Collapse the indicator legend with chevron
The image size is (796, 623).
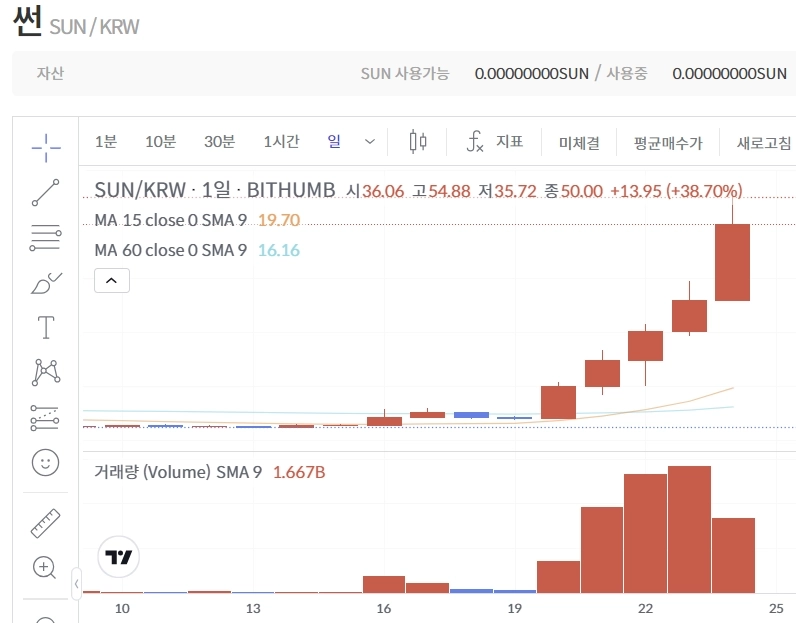click(x=112, y=281)
